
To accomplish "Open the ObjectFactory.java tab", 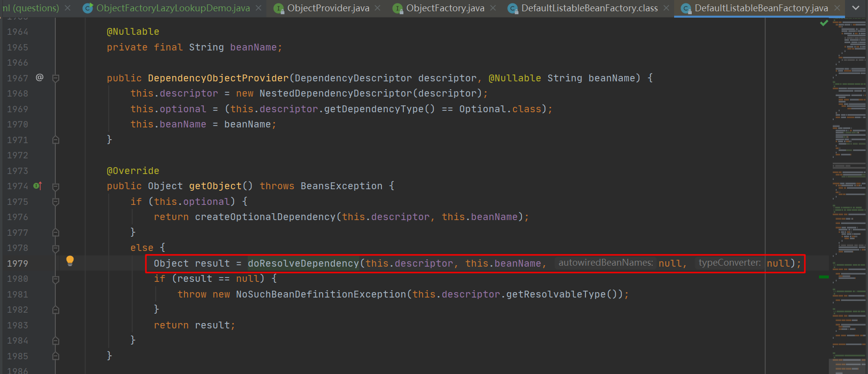I will [x=445, y=8].
